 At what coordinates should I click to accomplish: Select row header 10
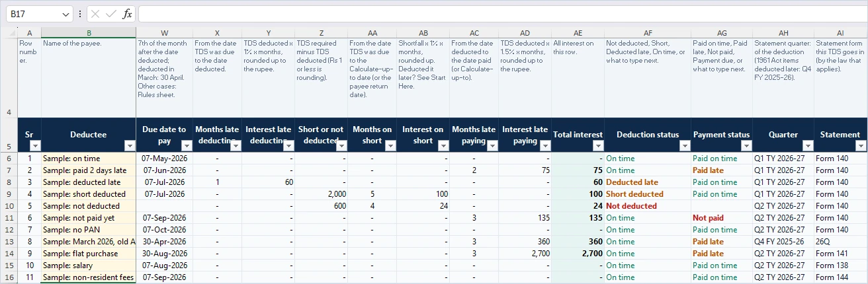pyautogui.click(x=9, y=206)
